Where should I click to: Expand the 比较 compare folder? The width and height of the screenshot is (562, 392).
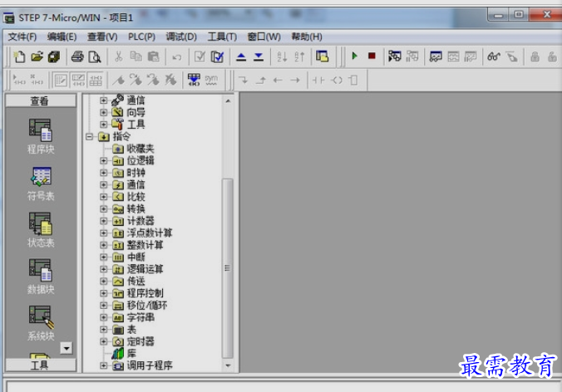pos(104,197)
